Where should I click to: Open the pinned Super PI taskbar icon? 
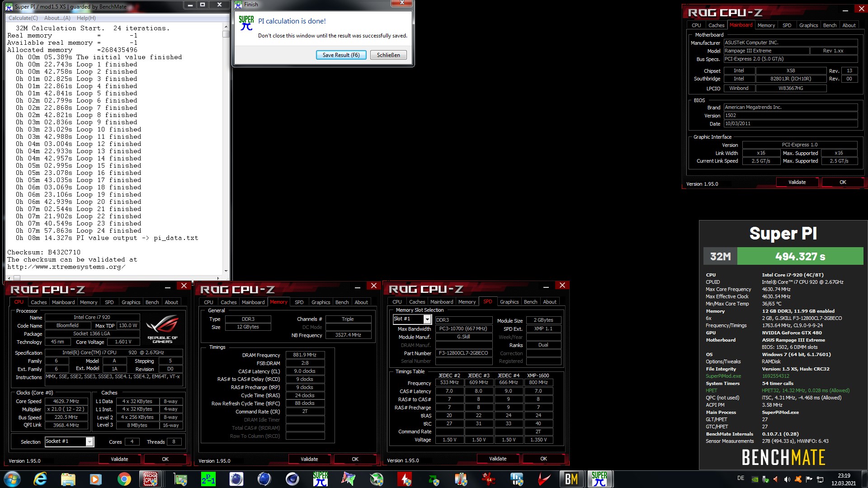click(x=320, y=479)
